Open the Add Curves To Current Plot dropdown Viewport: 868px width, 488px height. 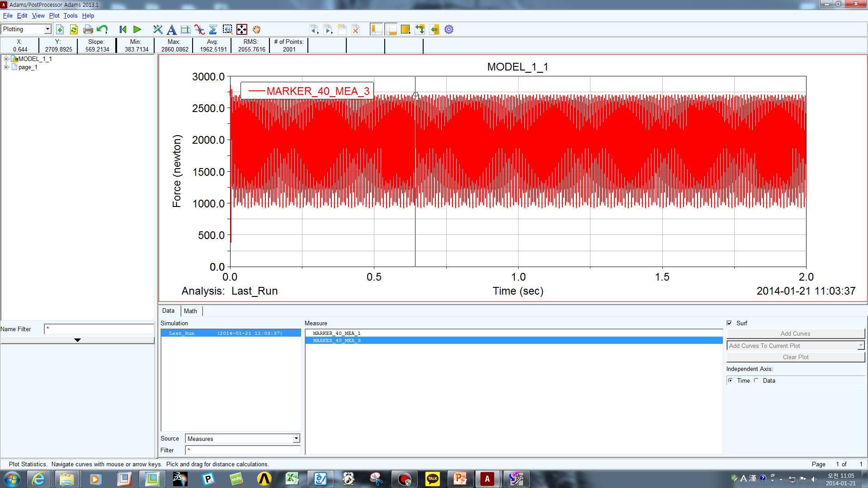795,346
